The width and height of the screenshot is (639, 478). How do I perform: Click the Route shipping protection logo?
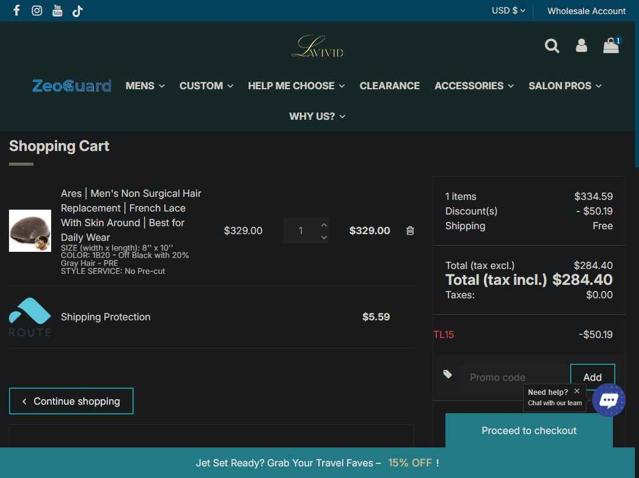point(30,317)
